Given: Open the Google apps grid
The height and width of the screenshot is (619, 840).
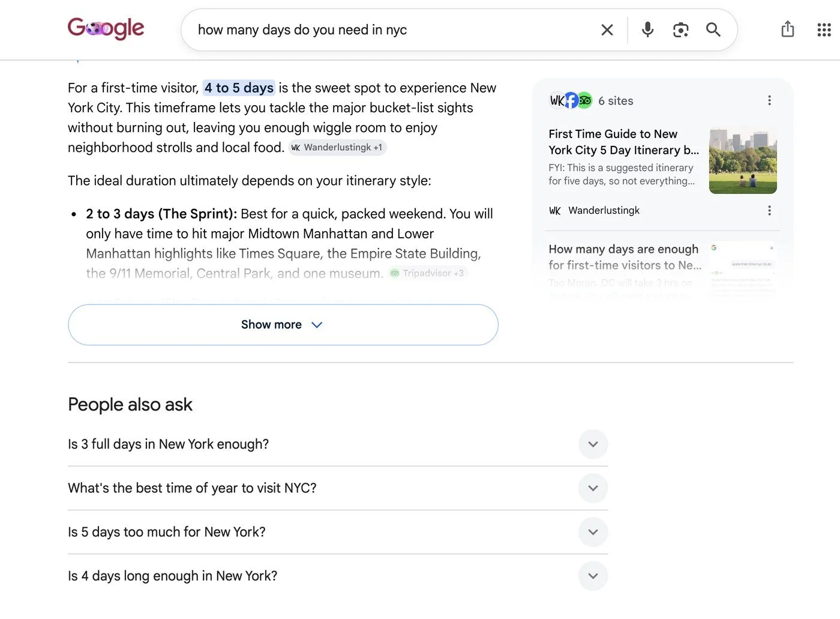Looking at the screenshot, I should (824, 29).
